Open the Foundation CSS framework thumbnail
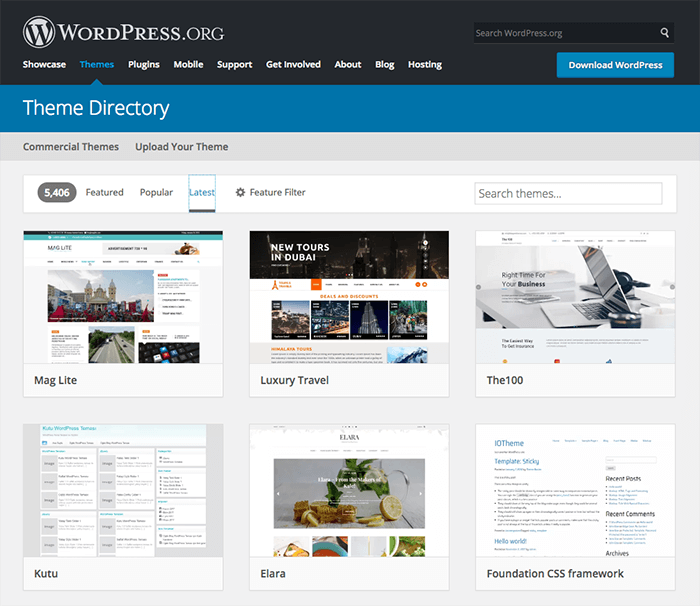 pyautogui.click(x=575, y=490)
